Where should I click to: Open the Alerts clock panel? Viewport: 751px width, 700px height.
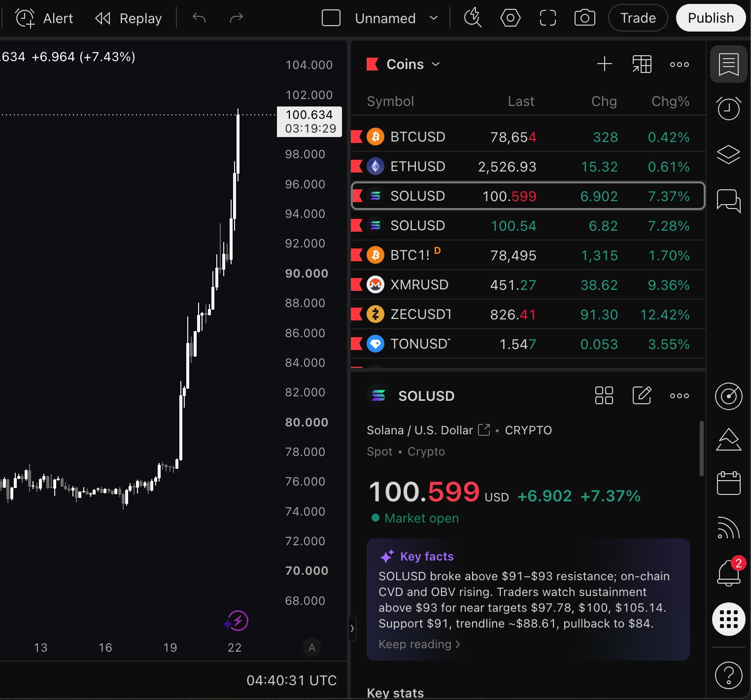click(729, 108)
